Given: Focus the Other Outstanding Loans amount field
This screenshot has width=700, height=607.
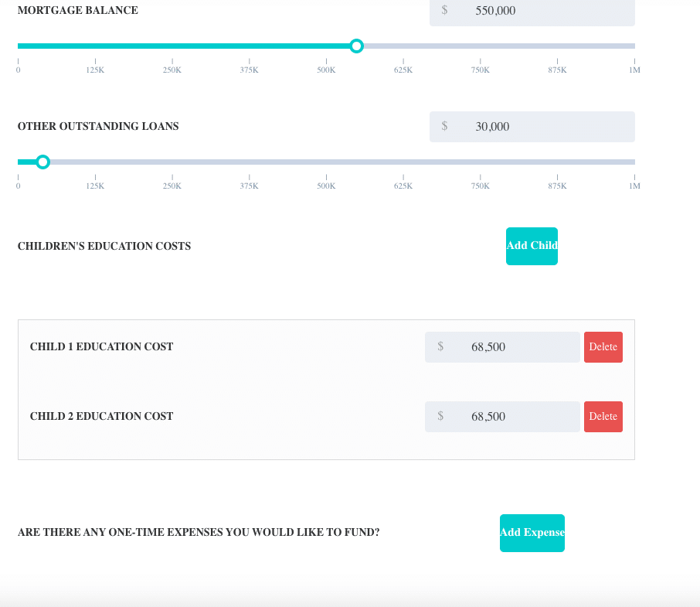Looking at the screenshot, I should pos(532,127).
